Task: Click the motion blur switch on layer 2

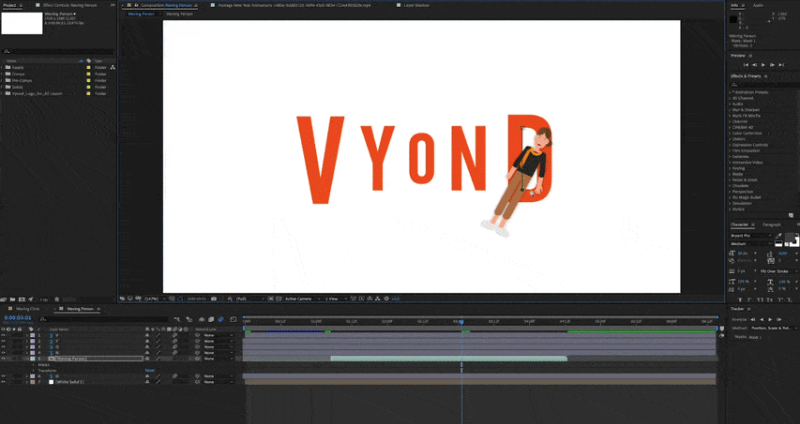Action: click(174, 341)
